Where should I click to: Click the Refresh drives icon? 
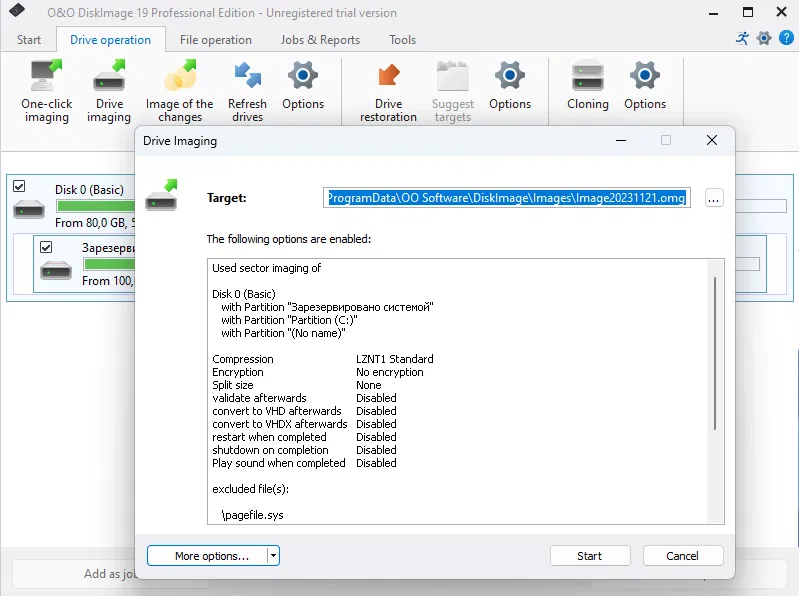point(248,75)
